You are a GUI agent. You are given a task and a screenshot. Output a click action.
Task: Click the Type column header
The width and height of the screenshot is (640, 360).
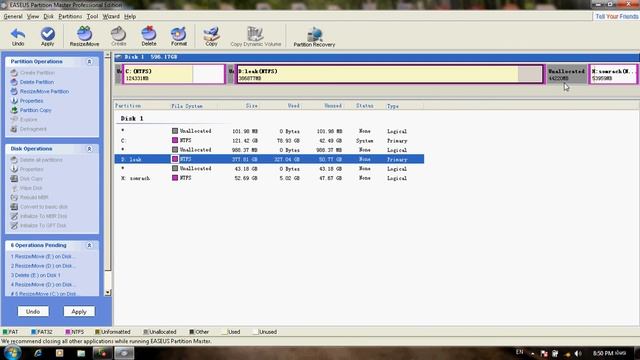(x=393, y=106)
